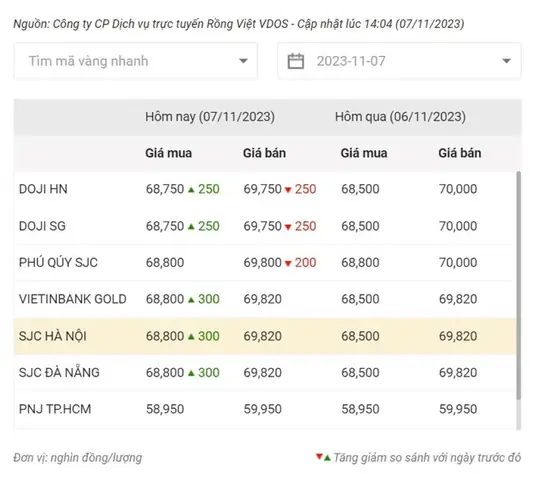Open the 2023-11-07 date dropdown arrow
The image size is (538, 480).
pos(506,61)
